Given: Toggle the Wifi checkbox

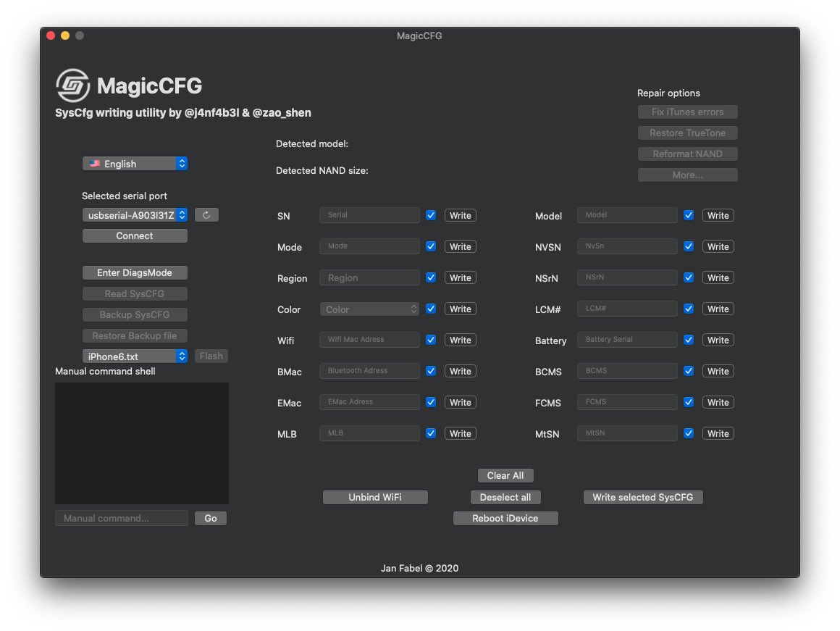Looking at the screenshot, I should coord(431,339).
